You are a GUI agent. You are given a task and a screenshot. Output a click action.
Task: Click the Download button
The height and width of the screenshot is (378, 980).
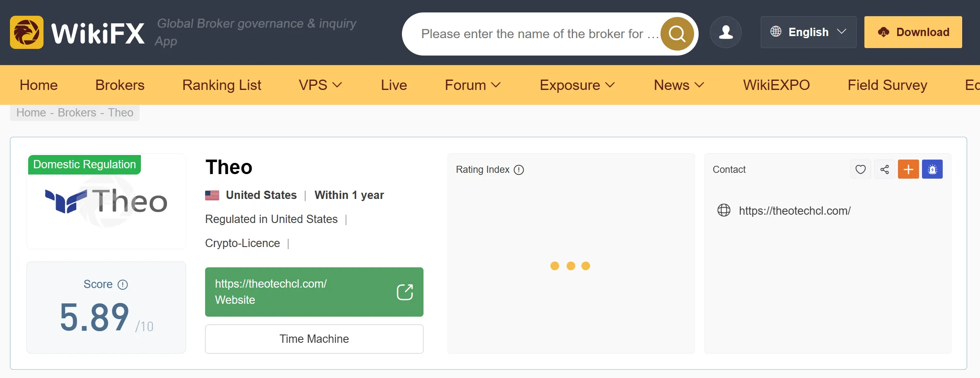(x=913, y=32)
